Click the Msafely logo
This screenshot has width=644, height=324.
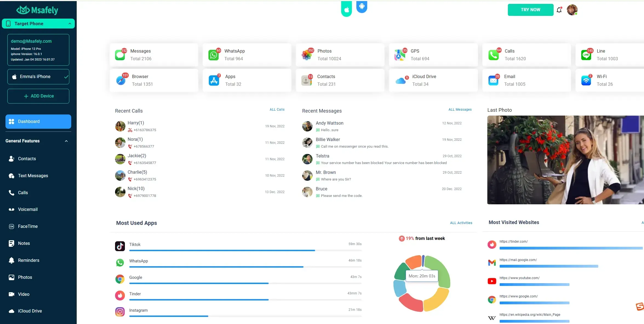[x=37, y=10]
